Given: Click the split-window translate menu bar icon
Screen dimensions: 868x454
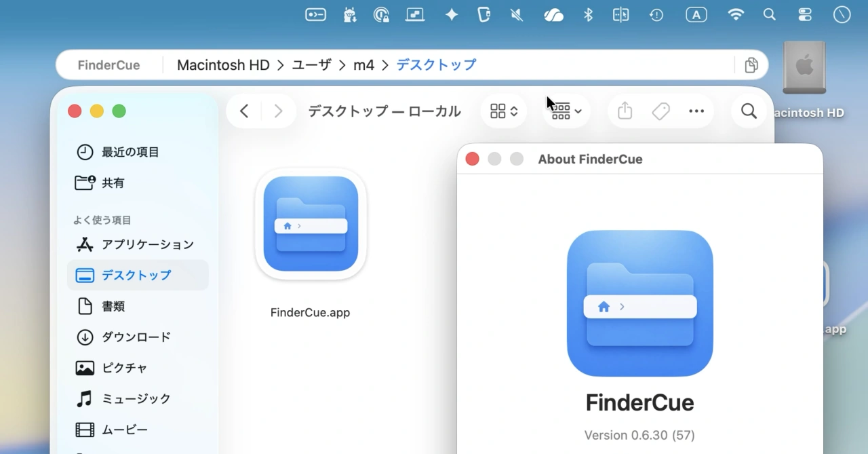Looking at the screenshot, I should click(620, 15).
